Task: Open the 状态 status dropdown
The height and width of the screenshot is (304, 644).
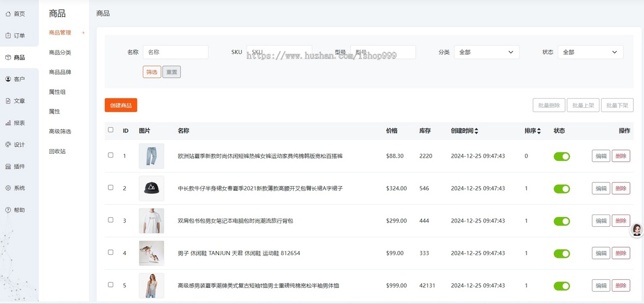Action: click(590, 52)
